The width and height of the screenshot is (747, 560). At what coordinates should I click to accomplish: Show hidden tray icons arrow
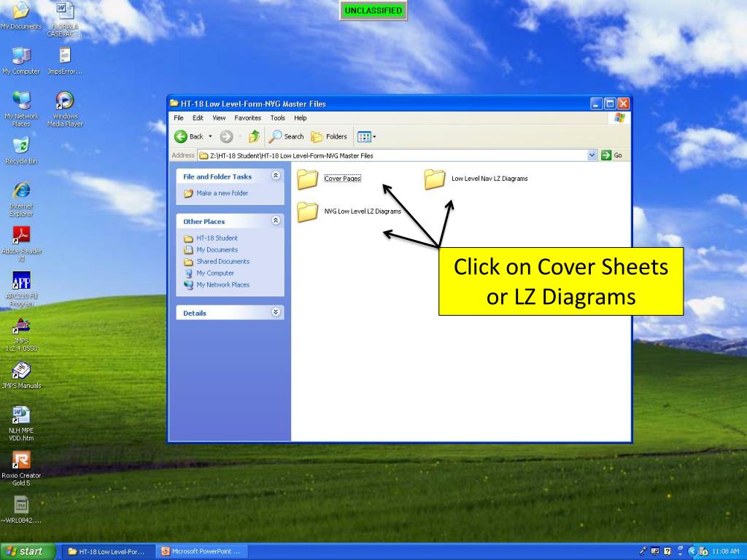point(692,551)
